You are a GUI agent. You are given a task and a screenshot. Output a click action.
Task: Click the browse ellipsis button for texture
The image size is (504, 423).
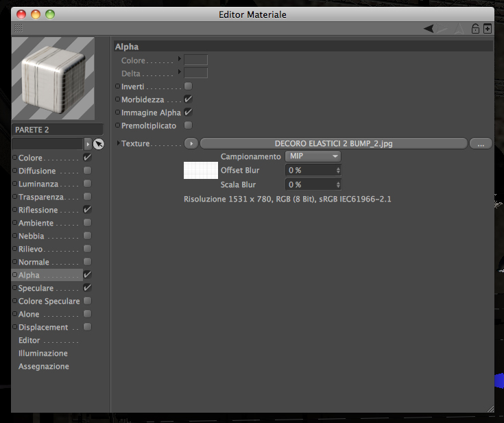481,143
